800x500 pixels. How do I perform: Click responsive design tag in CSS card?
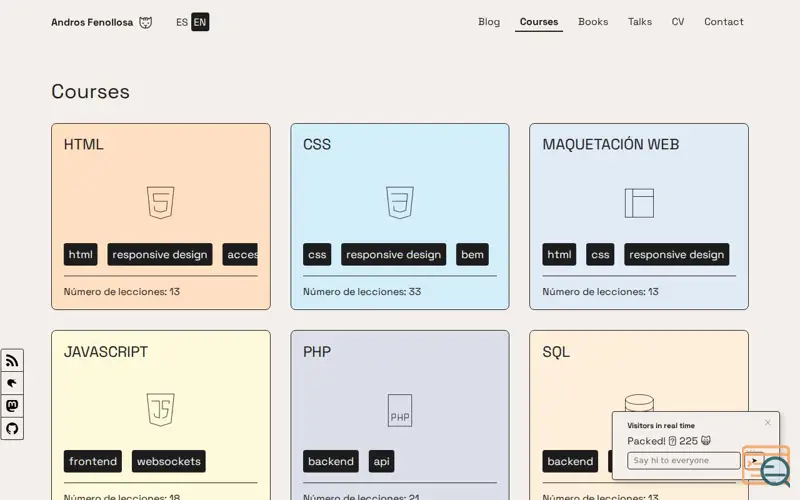393,255
